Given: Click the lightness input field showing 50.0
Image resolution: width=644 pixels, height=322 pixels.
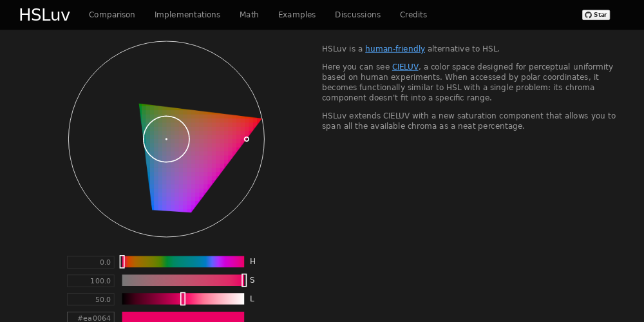Looking at the screenshot, I should 91,299.
